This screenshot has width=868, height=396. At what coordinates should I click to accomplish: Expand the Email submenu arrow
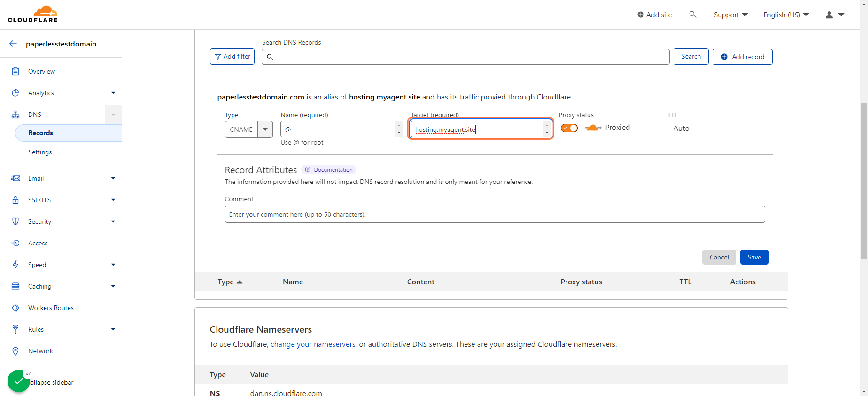113,178
